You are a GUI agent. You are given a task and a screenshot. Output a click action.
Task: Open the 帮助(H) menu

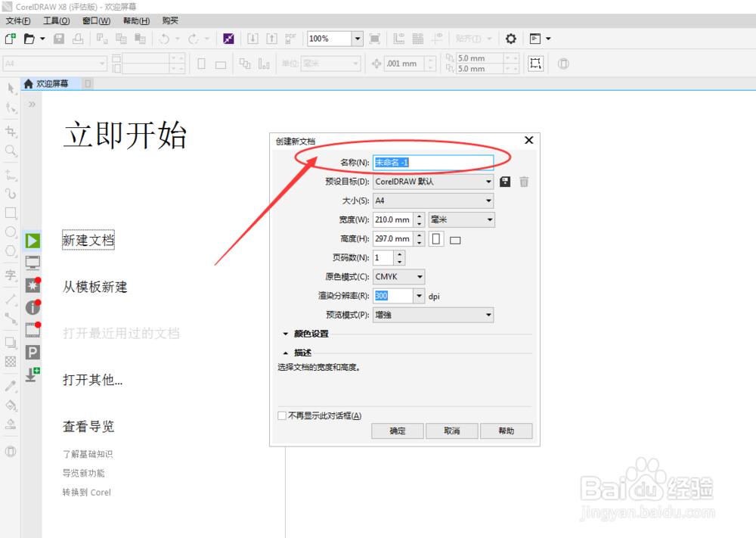(136, 20)
